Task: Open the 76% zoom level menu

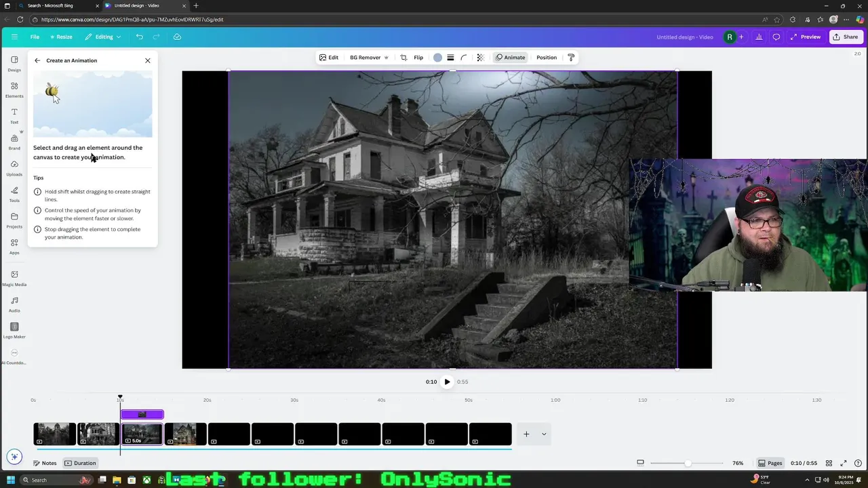Action: 738,463
